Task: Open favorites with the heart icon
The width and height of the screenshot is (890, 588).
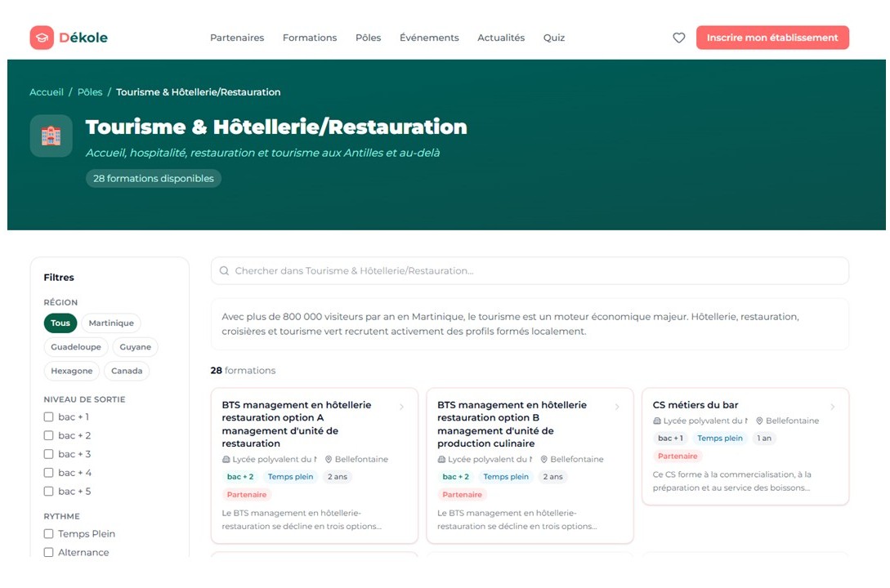Action: pyautogui.click(x=678, y=38)
